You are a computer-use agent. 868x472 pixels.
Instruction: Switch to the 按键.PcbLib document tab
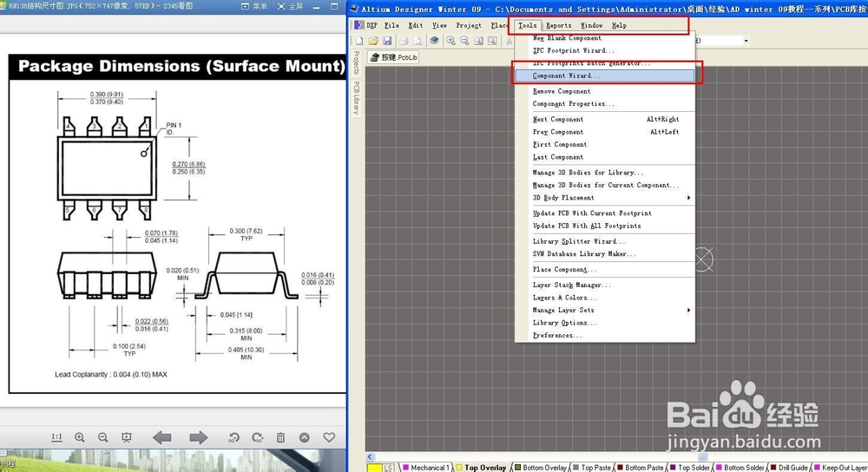[x=393, y=57]
